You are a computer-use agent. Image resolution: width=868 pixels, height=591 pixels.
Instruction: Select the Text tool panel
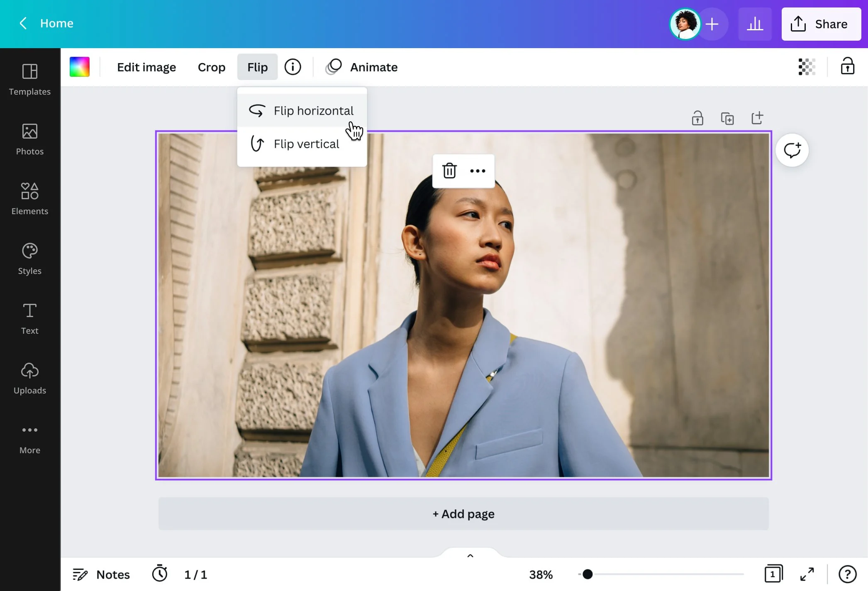29,318
